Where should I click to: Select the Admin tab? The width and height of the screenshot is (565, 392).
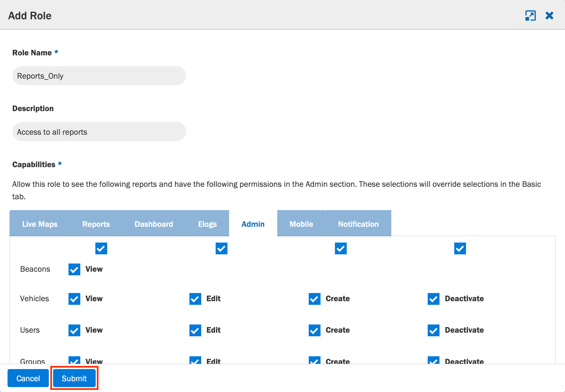coord(253,224)
